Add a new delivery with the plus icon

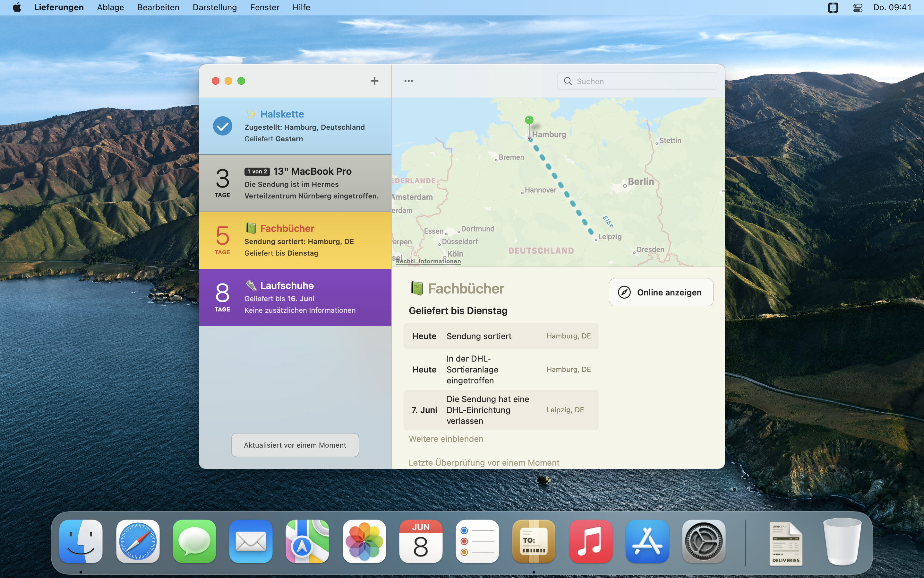coord(374,81)
